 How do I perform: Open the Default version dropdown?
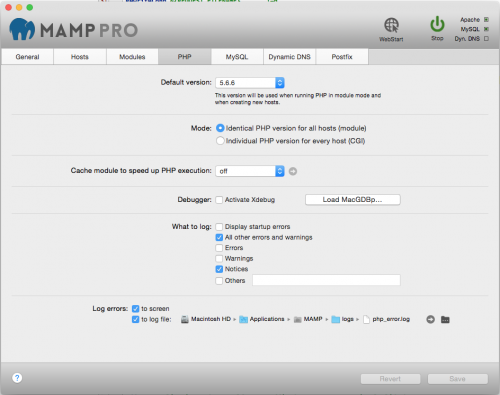(250, 83)
